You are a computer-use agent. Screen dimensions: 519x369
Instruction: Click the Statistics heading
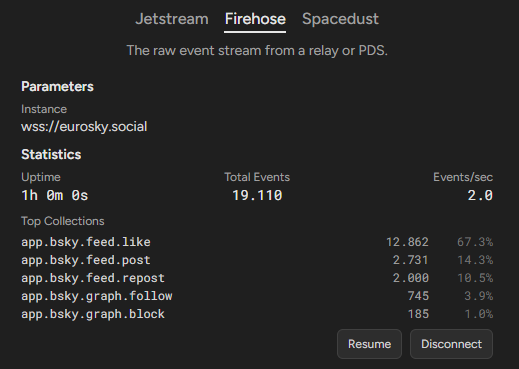click(51, 155)
